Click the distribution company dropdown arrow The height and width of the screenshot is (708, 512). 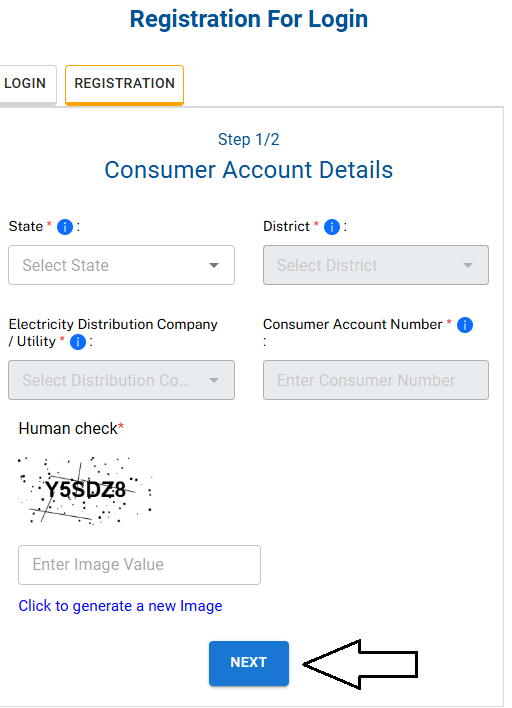point(214,381)
